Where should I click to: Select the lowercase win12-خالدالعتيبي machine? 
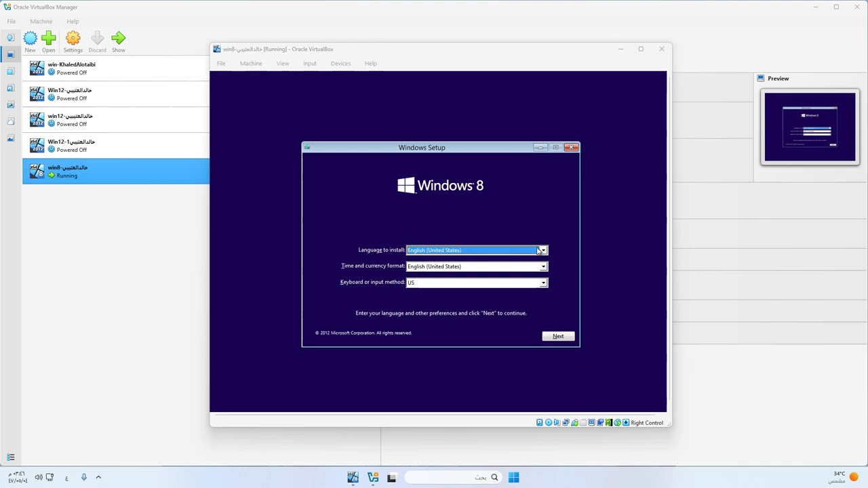click(x=116, y=120)
